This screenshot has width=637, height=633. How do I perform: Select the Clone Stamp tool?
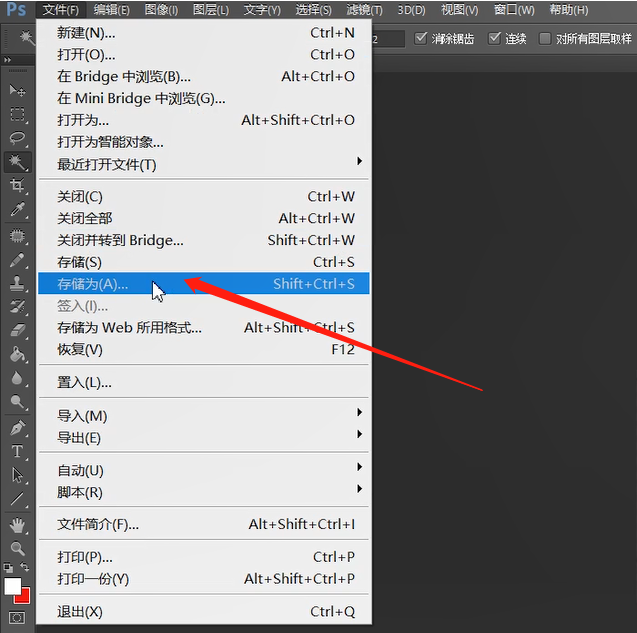pos(17,284)
